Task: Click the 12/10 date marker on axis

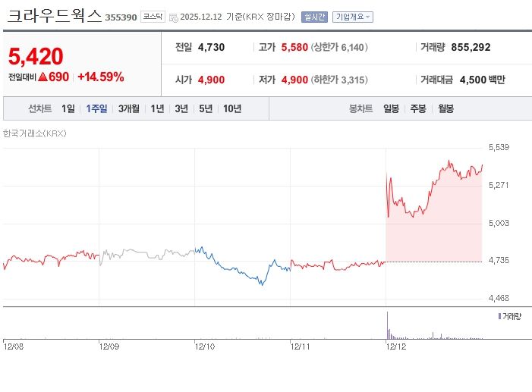Action: (205, 346)
